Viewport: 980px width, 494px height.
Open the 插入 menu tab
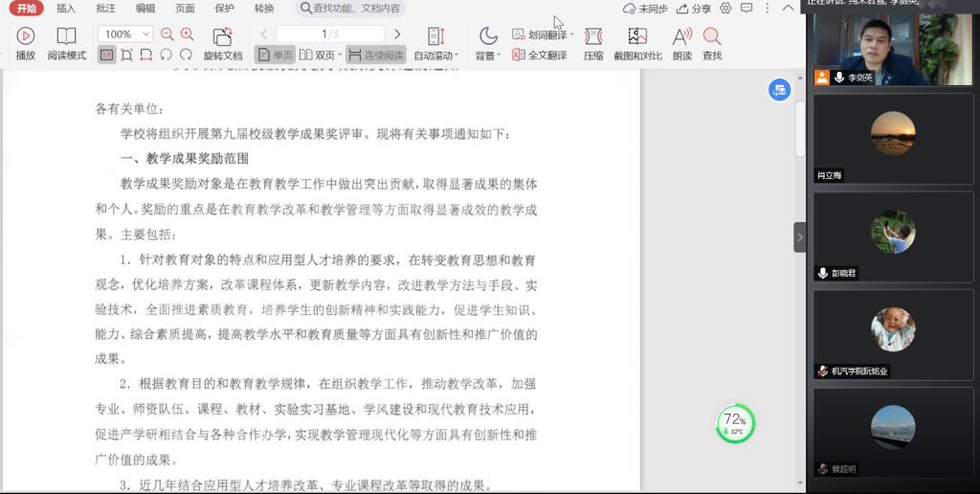66,9
